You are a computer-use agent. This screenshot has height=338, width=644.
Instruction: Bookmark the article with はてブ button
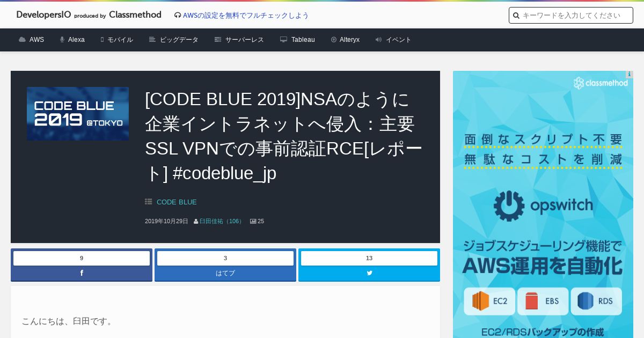pos(225,273)
